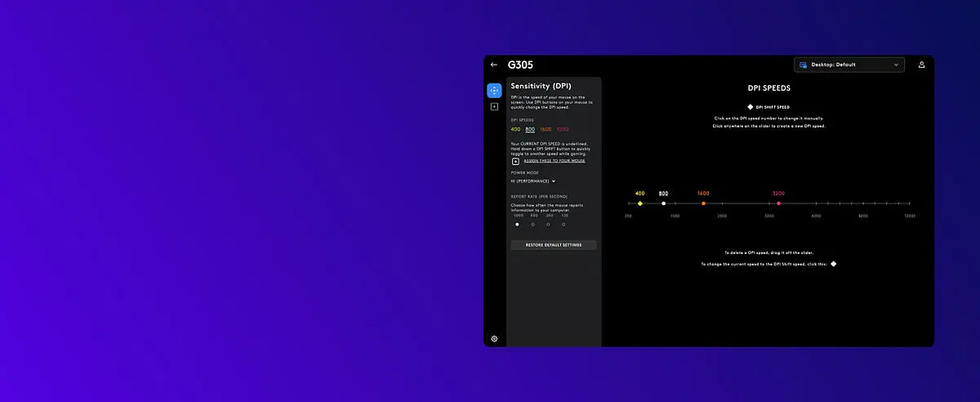Click the monitor icon in the profile selector
980x402 pixels.
(804, 65)
